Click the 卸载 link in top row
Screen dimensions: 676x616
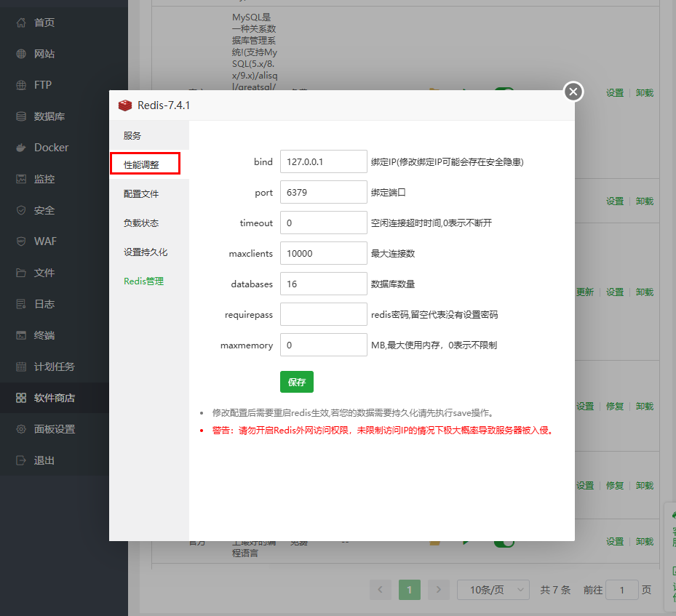[x=644, y=93]
